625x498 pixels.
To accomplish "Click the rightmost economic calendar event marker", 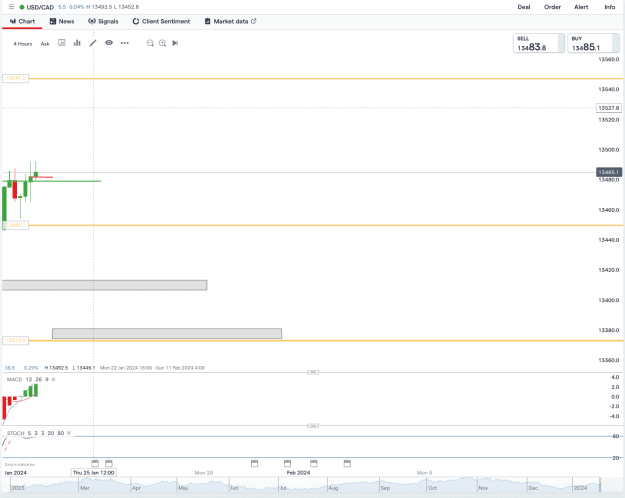I will [347, 463].
